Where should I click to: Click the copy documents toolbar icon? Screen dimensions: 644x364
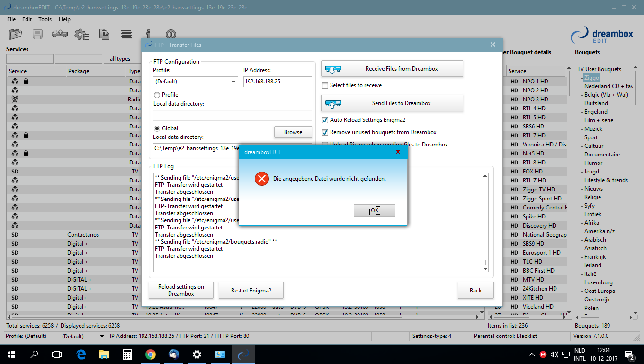(x=104, y=35)
